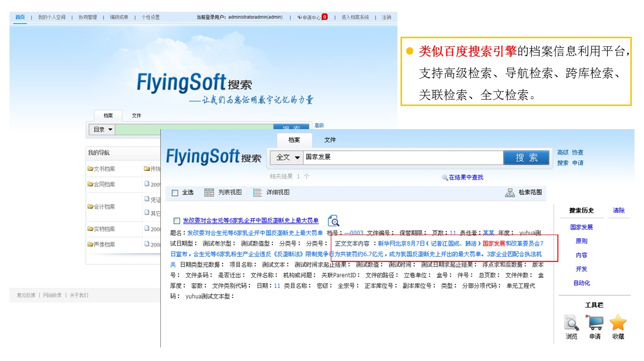644x361 pixels.
Task: Click the 申请 link beside search box
Action: click(578, 163)
